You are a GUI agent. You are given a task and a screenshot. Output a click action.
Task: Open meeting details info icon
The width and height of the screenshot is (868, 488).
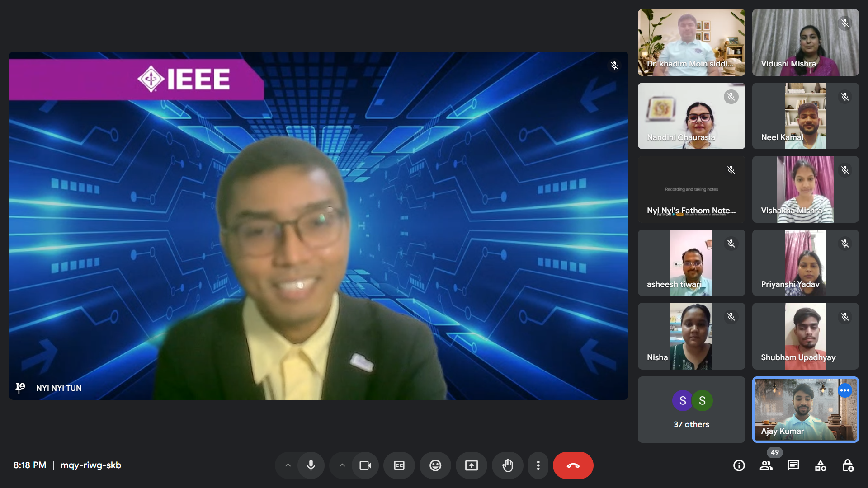coord(739,465)
